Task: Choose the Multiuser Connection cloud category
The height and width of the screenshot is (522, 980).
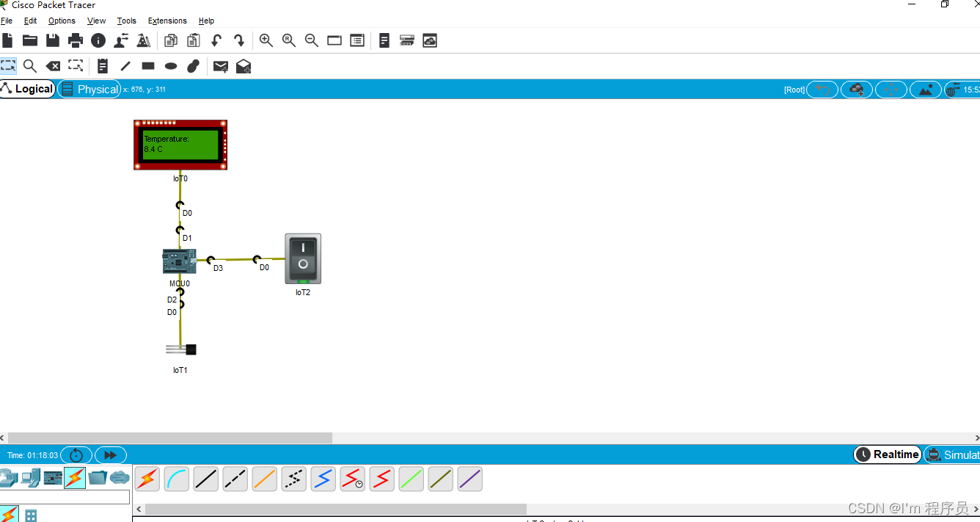Action: click(120, 478)
